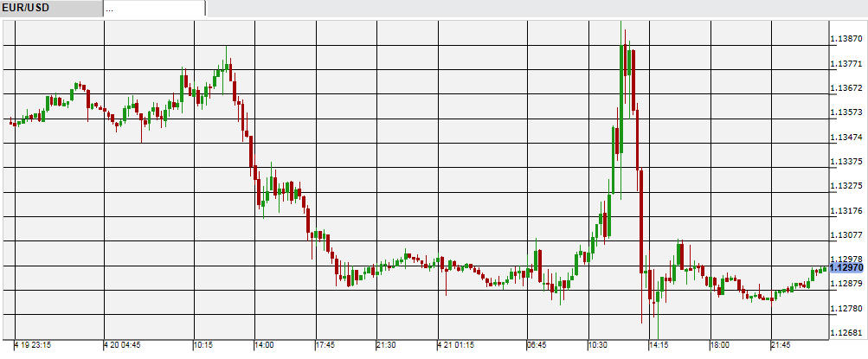The height and width of the screenshot is (359, 868).
Task: Click the 21:45 time axis label
Action: tap(781, 345)
